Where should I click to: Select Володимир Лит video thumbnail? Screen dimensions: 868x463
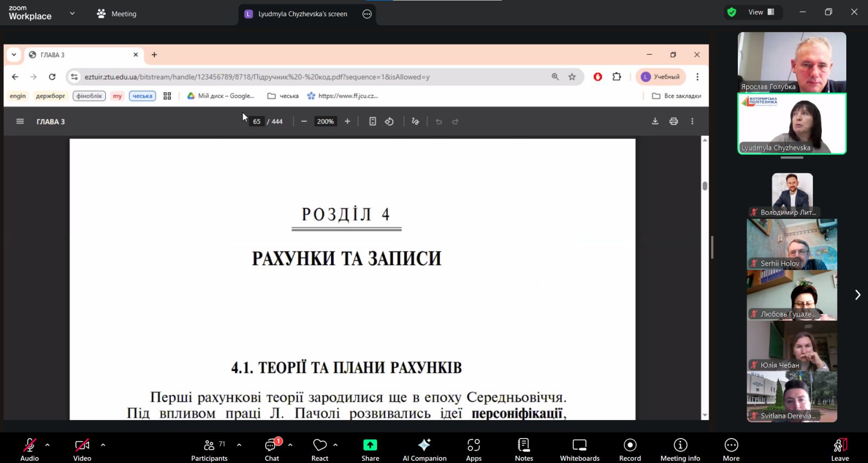tap(792, 195)
